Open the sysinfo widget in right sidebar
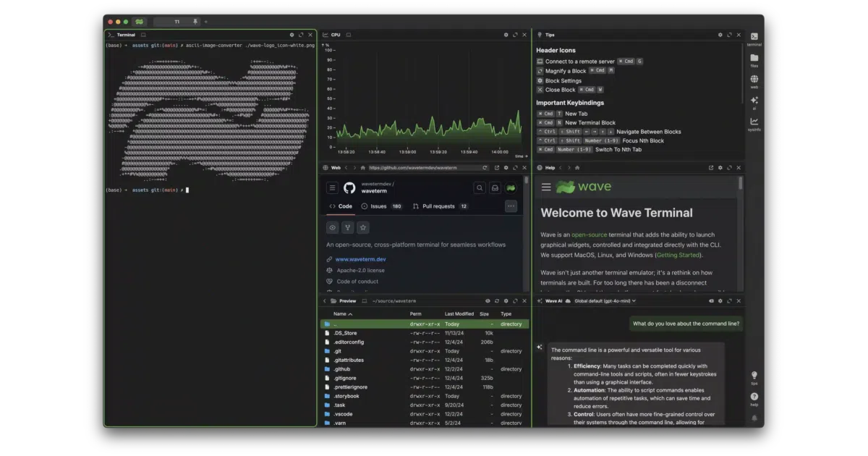This screenshot has width=868, height=456. [754, 123]
